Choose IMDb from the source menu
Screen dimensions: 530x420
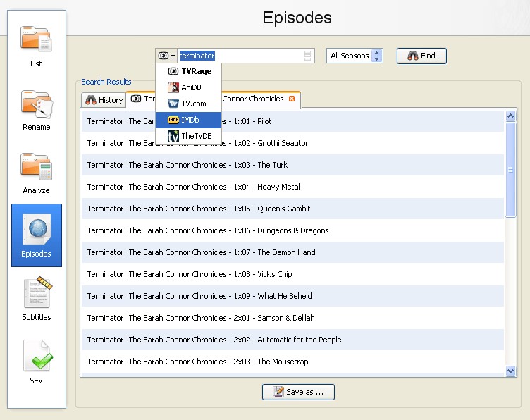[x=188, y=120]
